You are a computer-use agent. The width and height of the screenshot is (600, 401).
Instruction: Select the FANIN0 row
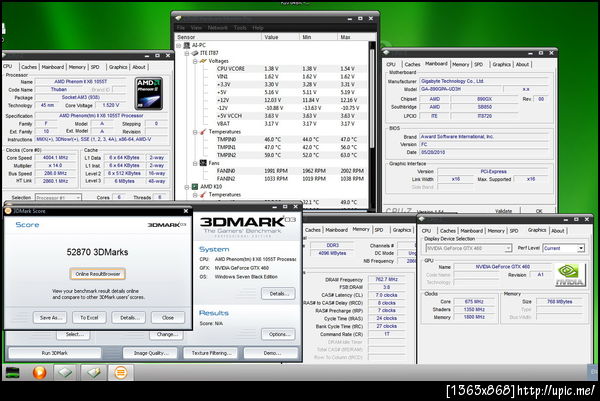[x=272, y=171]
